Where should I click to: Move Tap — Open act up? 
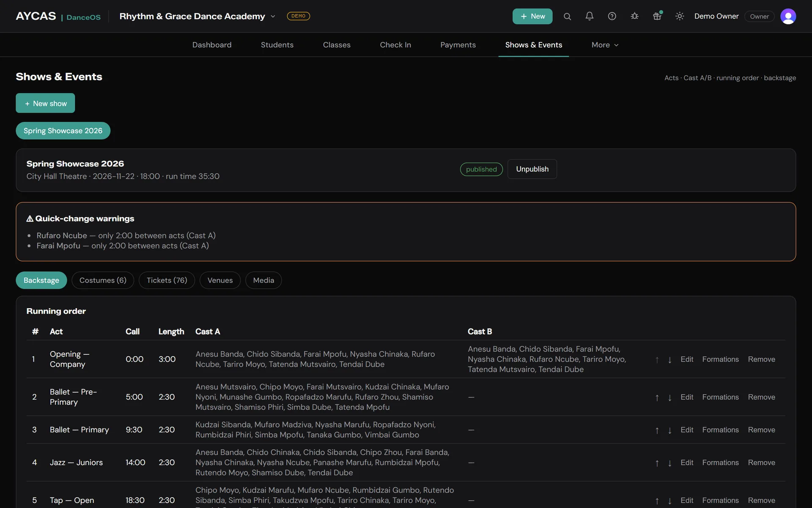657,501
